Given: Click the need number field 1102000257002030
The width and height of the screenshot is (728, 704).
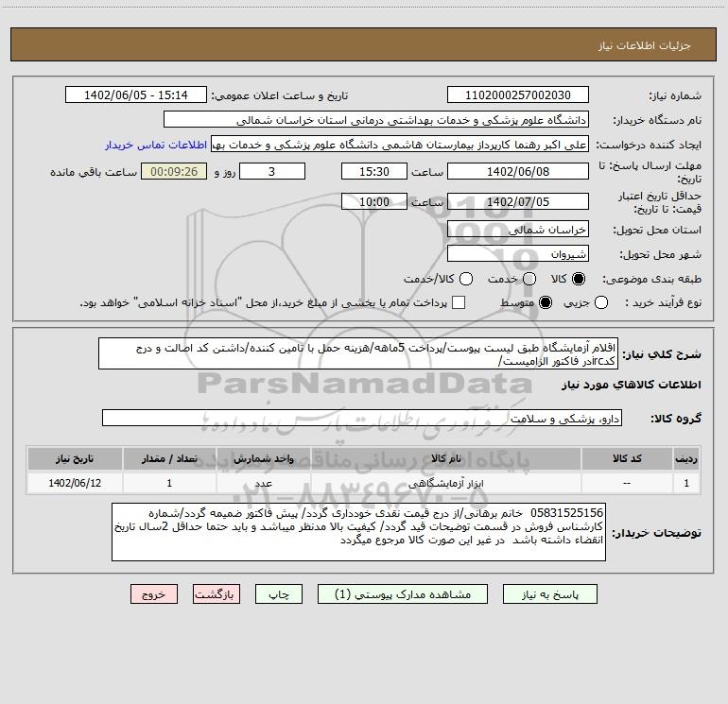Looking at the screenshot, I should (x=518, y=95).
